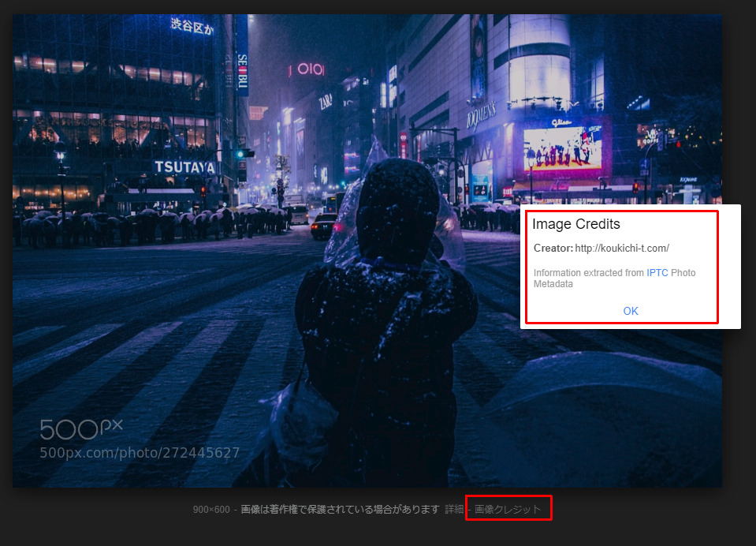The image size is (756, 546).
Task: Click the 900×600 image size label
Action: pos(210,509)
